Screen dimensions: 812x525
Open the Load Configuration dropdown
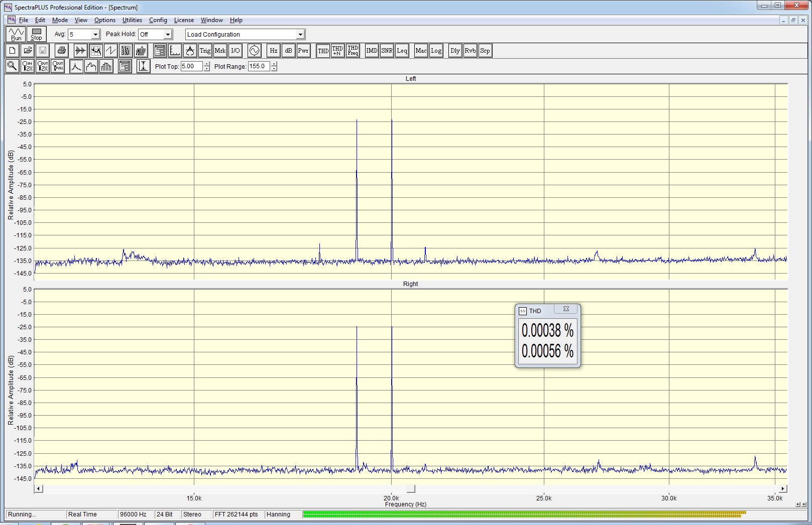tap(300, 35)
